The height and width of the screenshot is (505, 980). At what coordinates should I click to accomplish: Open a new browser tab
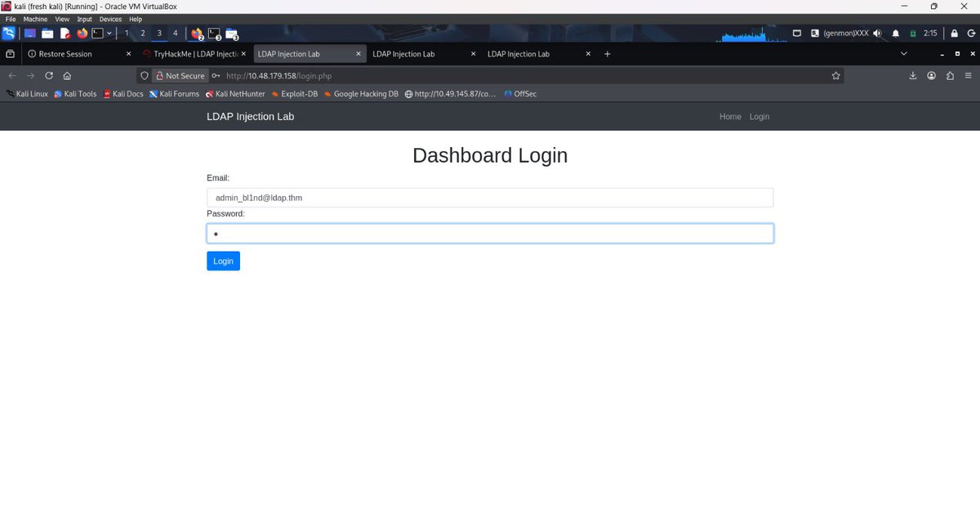pos(607,54)
